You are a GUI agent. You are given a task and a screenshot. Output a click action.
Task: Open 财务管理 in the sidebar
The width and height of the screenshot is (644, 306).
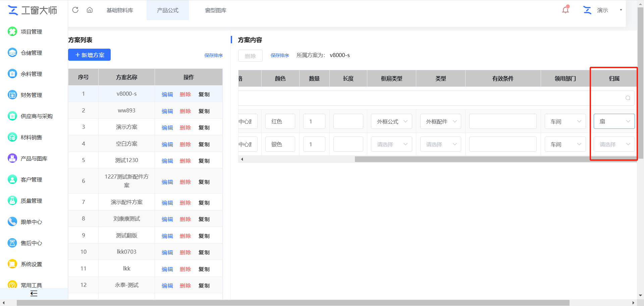[x=31, y=95]
